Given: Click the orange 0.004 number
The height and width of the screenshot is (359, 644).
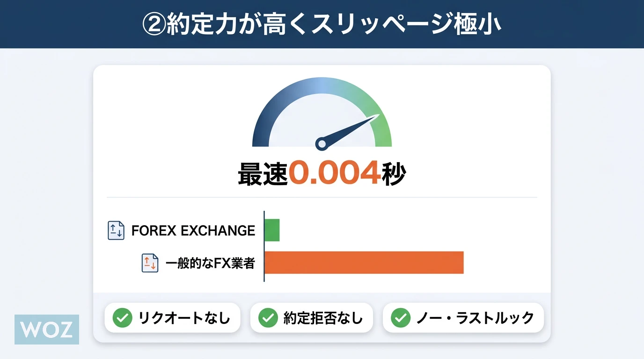Looking at the screenshot, I should [x=333, y=174].
